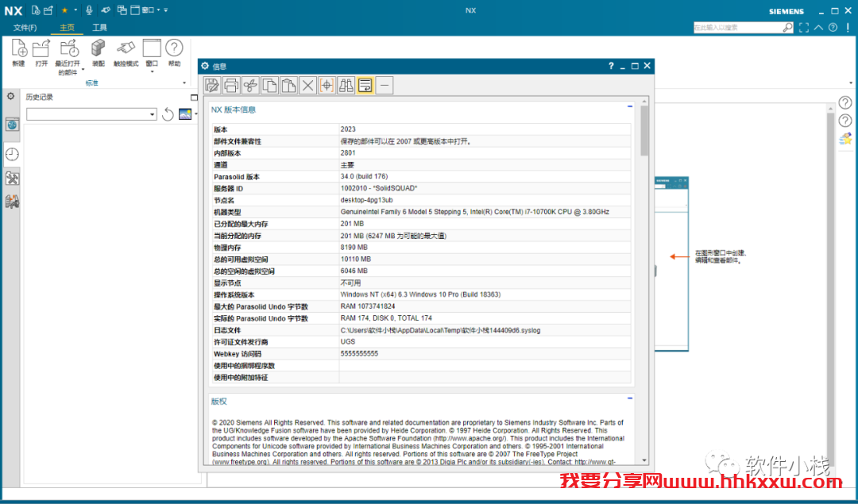Switch to the 工具 ribbon tab

(99, 27)
